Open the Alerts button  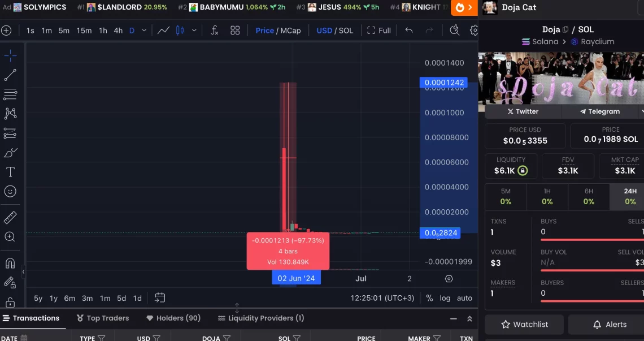(610, 325)
